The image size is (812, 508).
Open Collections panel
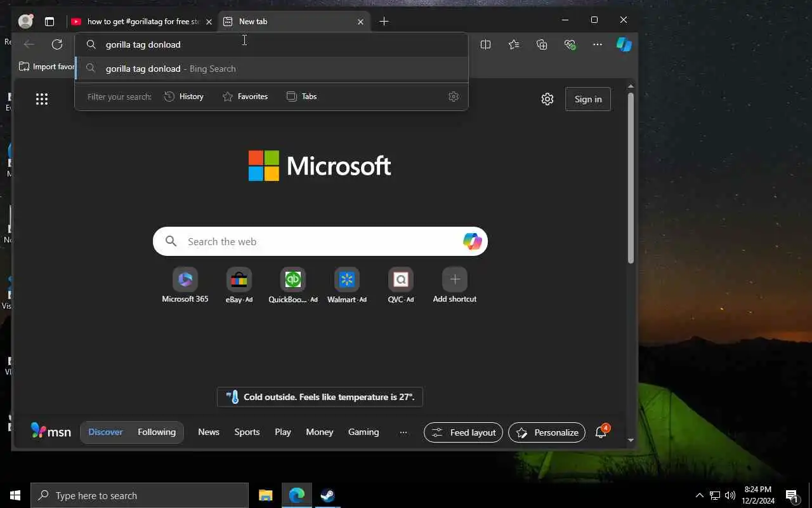tap(542, 44)
